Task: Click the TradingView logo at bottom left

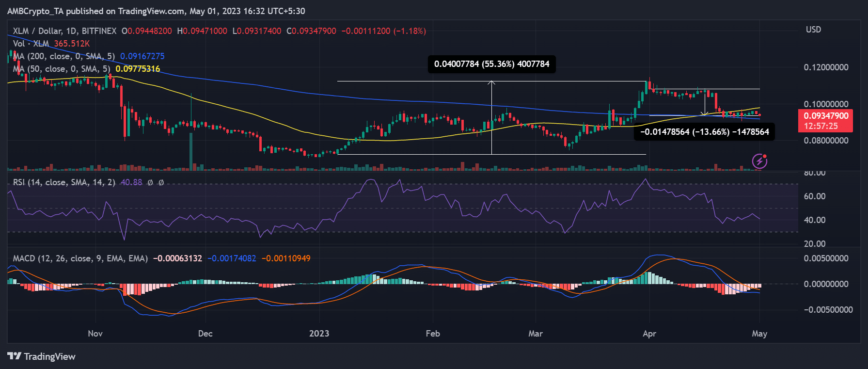Action: click(42, 356)
